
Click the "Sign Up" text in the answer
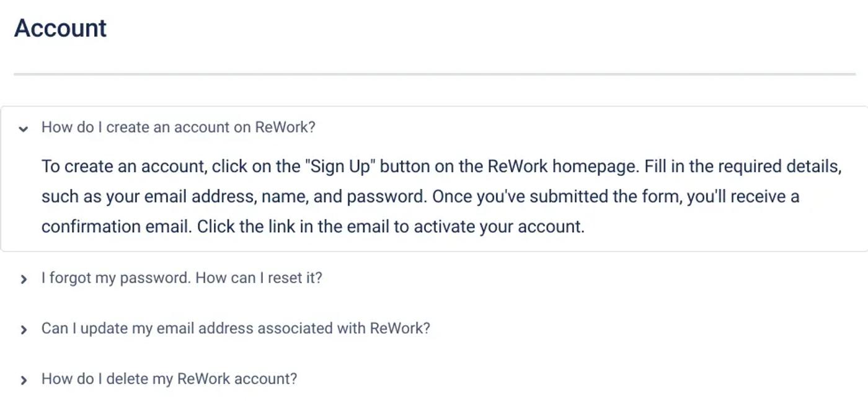[342, 167]
